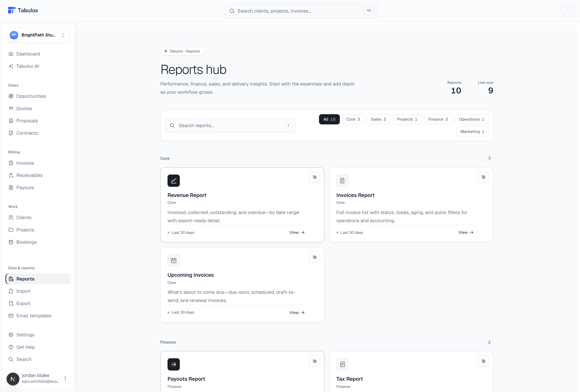The height and width of the screenshot is (392, 580).
Task: View the Revenue Report
Action: pyautogui.click(x=297, y=232)
